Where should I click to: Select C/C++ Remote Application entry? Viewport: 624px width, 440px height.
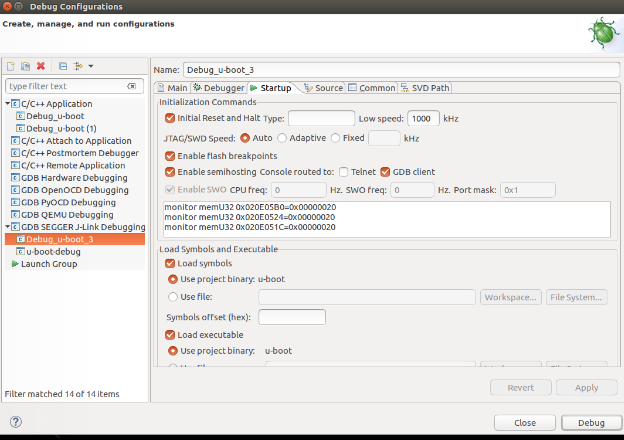73,165
